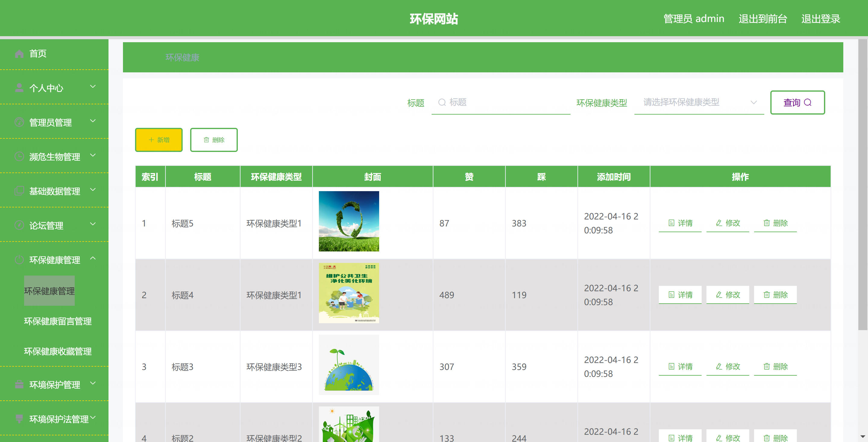Screen dimensions: 868x442
Task: Open the 请选择环保健康类型 dropdown
Action: [x=699, y=102]
